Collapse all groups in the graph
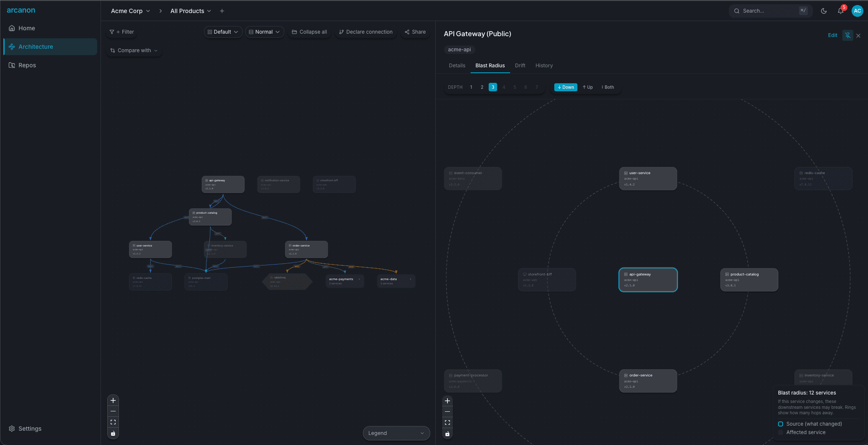This screenshot has height=445, width=868. pyautogui.click(x=310, y=32)
